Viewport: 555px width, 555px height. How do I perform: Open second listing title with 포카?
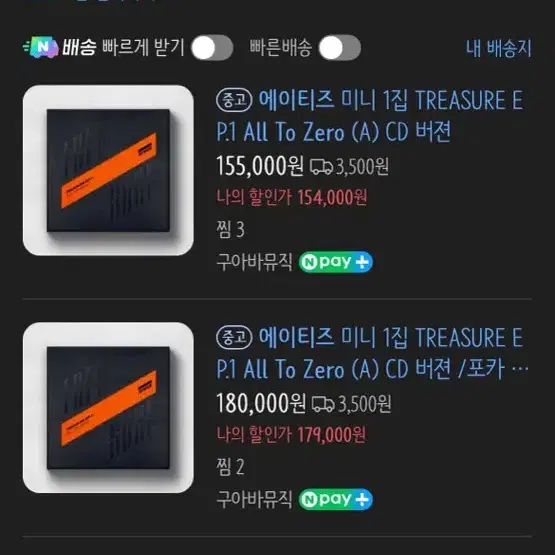(372, 353)
